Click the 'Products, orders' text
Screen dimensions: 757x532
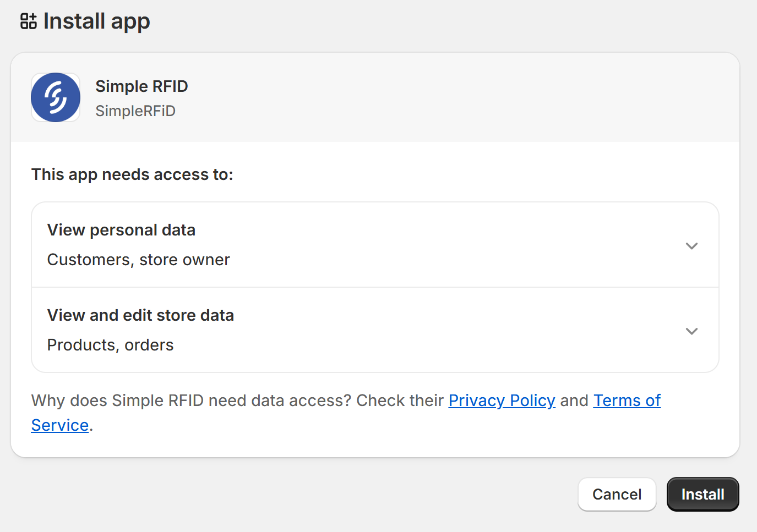click(x=110, y=345)
